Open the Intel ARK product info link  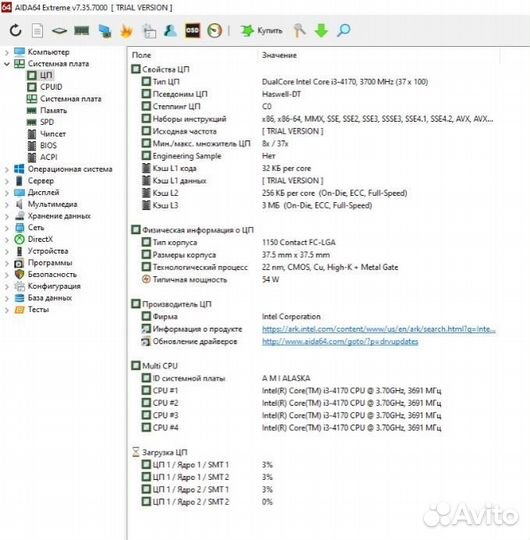(379, 329)
